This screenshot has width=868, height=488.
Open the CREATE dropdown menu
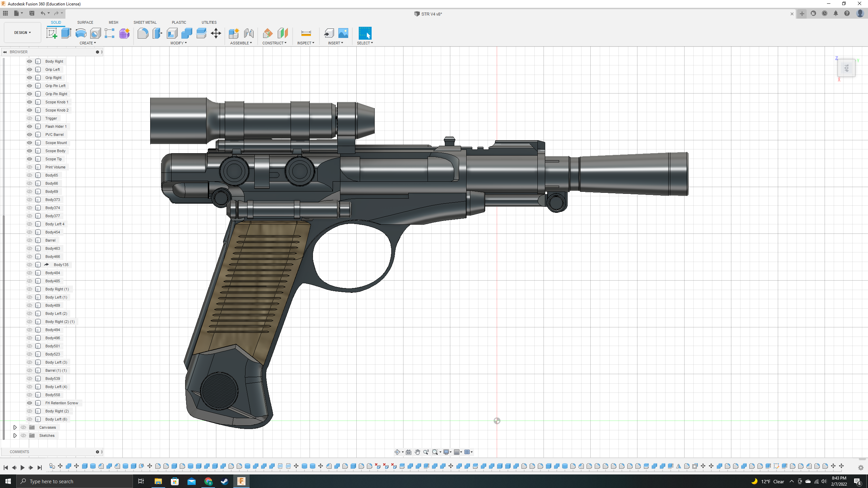pyautogui.click(x=88, y=43)
